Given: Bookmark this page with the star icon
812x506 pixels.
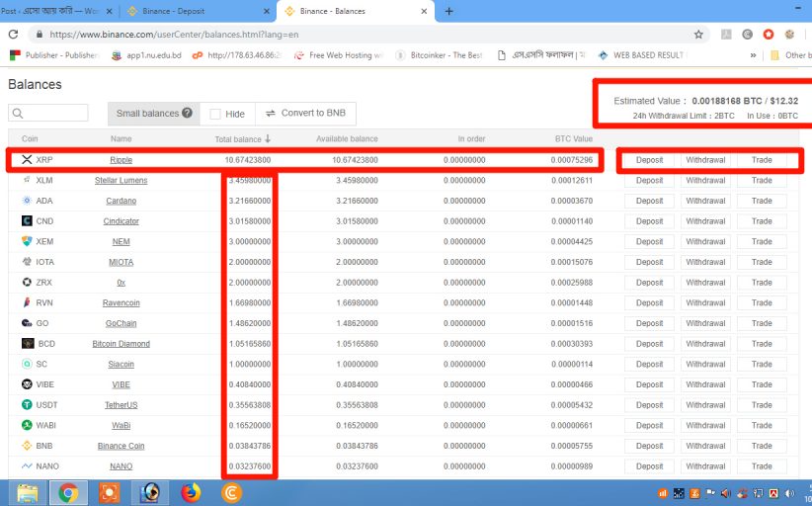Looking at the screenshot, I should pos(698,34).
